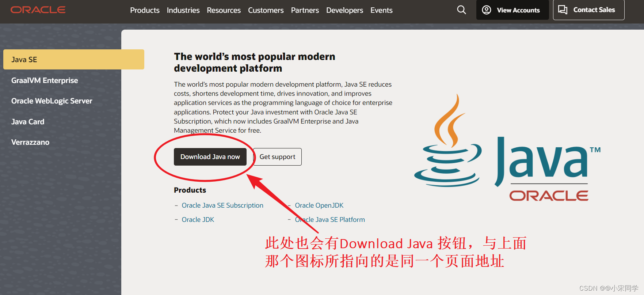Screen dimensions: 644x295
Task: Open the Customers menu
Action: (x=266, y=10)
